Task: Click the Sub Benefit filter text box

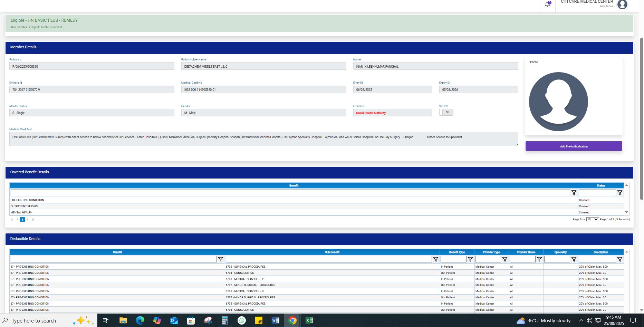Action: (x=328, y=259)
